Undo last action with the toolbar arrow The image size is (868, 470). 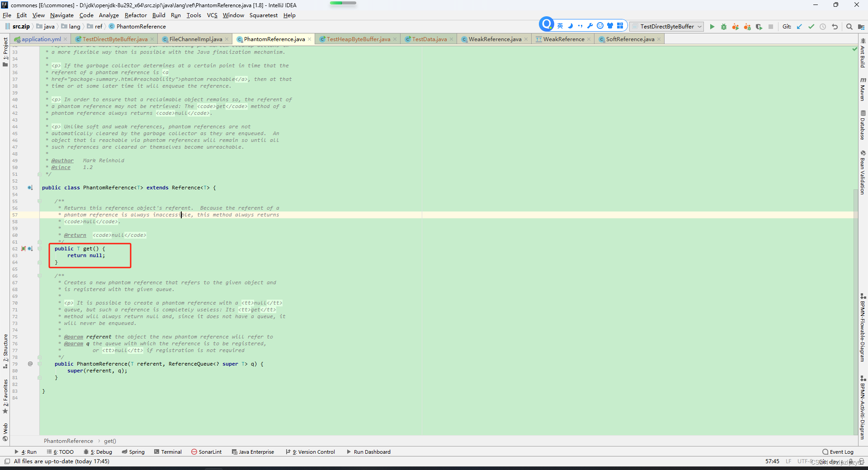pos(835,27)
